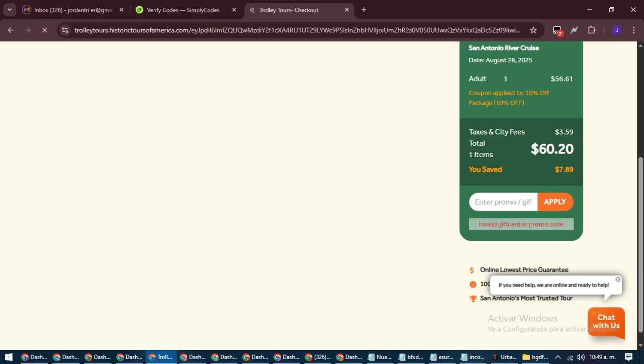Open the (326) Chrome taskbar item
Viewport: 644px width, 364px height.
click(318, 357)
